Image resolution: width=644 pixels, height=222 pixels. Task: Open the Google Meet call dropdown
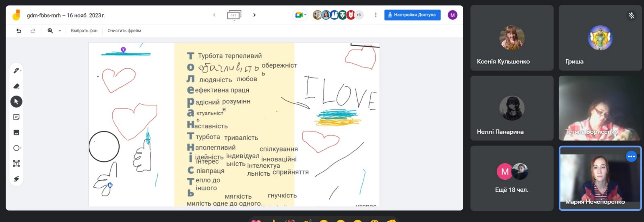click(x=301, y=15)
